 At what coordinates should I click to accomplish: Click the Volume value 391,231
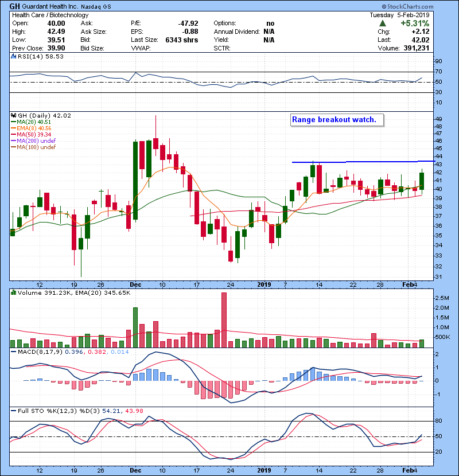pyautogui.click(x=417, y=48)
